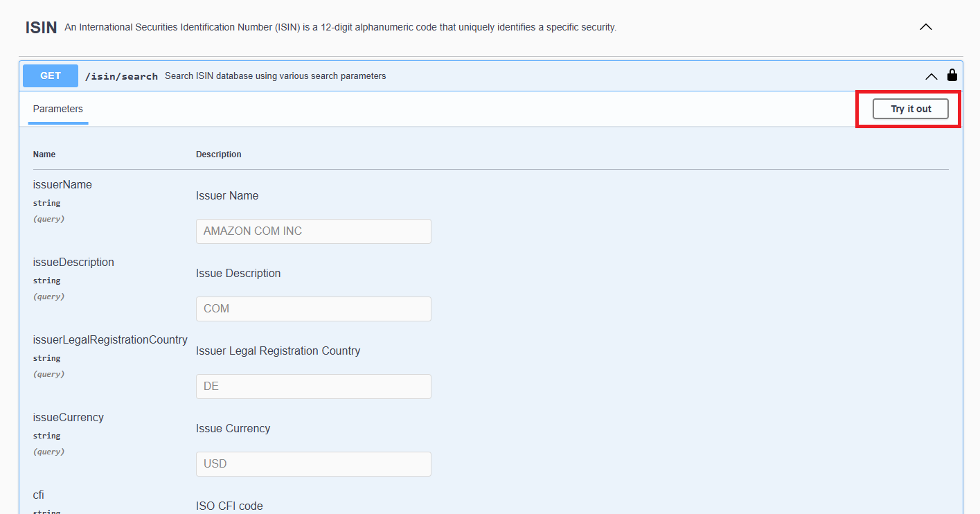Image resolution: width=980 pixels, height=514 pixels.
Task: Click the 'Search ISIN database' summary text
Action: 275,76
